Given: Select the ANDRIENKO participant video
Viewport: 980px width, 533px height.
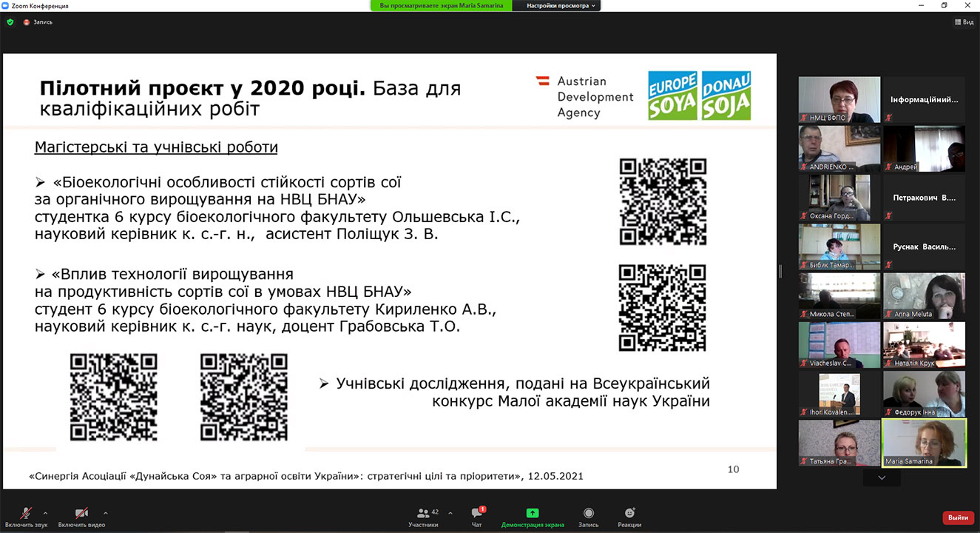Looking at the screenshot, I should point(839,149).
